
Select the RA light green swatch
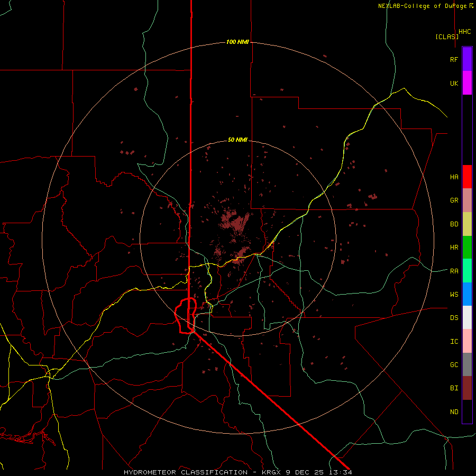tap(467, 271)
